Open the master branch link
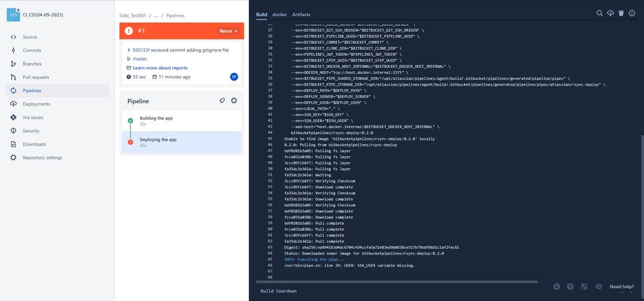The height and width of the screenshot is (301, 644). 139,59
